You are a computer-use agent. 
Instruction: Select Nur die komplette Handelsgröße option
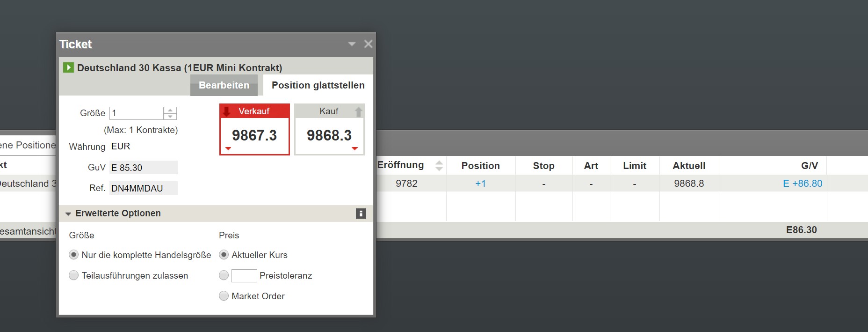(x=73, y=255)
